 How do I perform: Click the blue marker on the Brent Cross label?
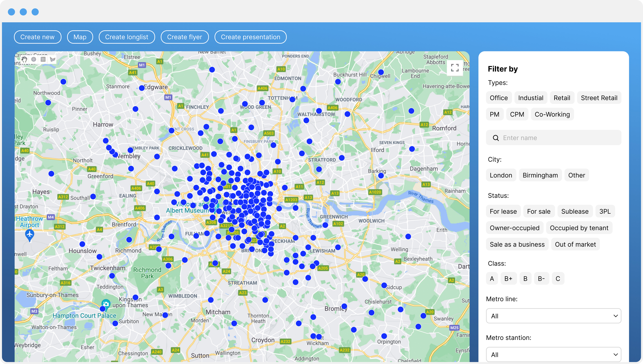point(171,130)
